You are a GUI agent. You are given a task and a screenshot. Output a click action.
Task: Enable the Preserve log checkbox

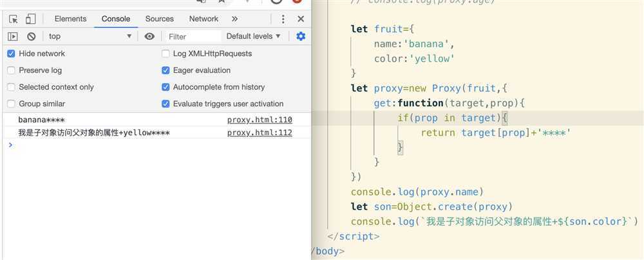(x=11, y=70)
